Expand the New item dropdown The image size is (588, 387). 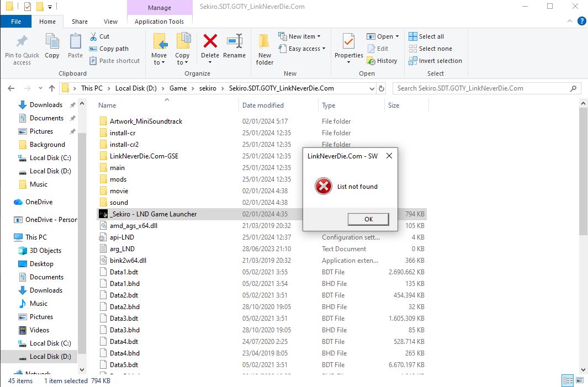click(299, 36)
